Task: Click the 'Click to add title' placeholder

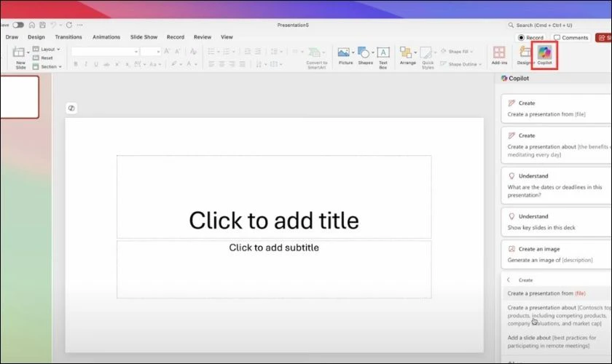Action: click(x=274, y=197)
